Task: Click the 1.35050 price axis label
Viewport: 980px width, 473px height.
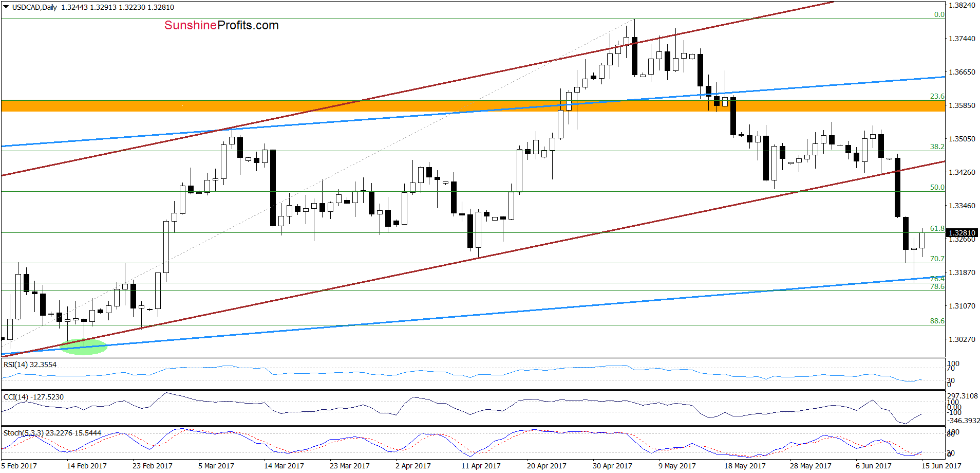Action: tap(962, 139)
